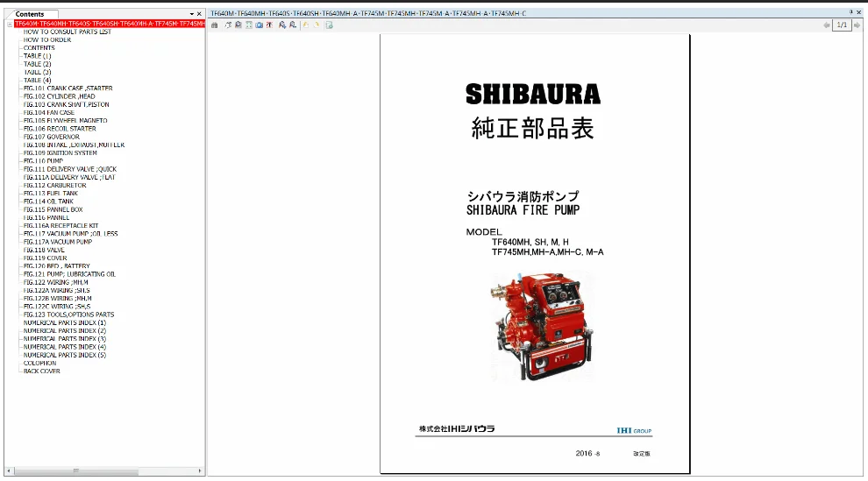This screenshot has height=481, width=868.
Task: Go to the previous page arrow
Action: (827, 25)
